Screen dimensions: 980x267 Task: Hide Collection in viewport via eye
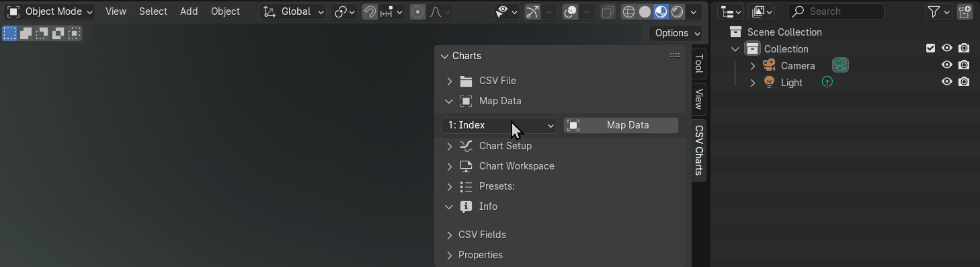click(x=947, y=48)
